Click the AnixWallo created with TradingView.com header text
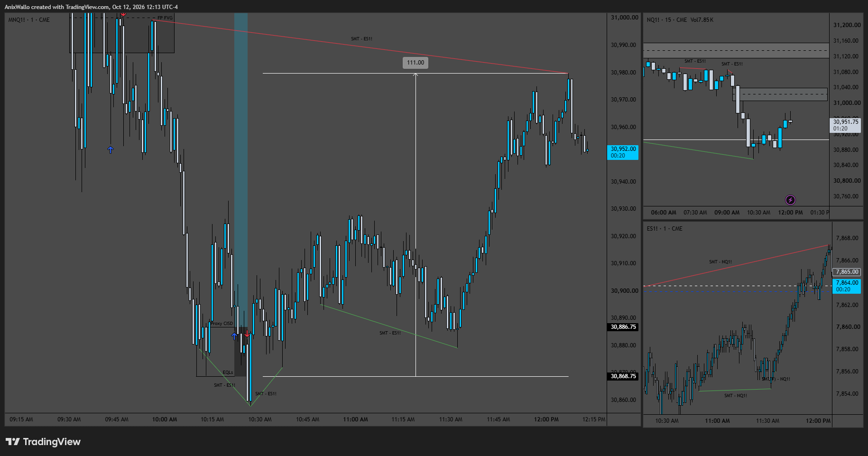The width and height of the screenshot is (868, 456). [x=91, y=7]
